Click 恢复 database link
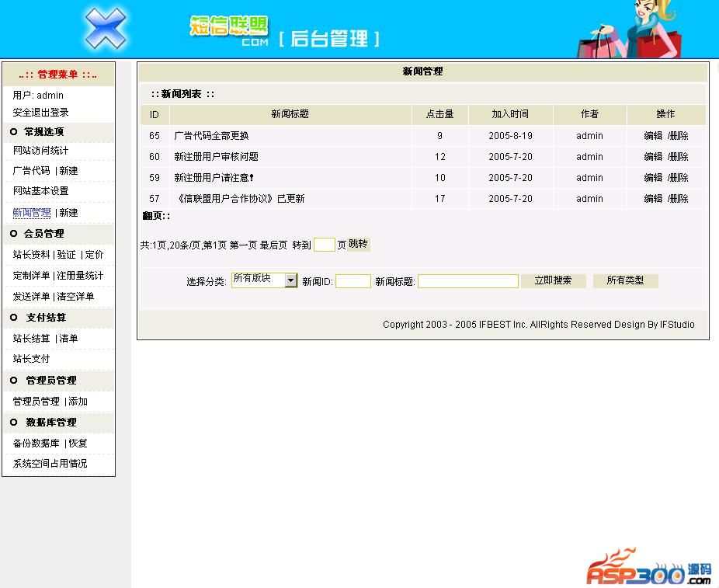Viewport: 719px width, 588px height. click(78, 443)
